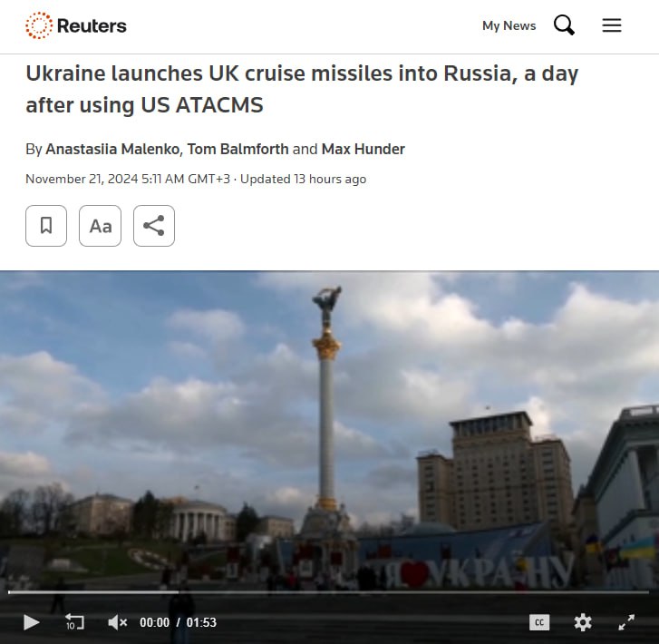Go to My News
659x644 pixels.
click(509, 25)
